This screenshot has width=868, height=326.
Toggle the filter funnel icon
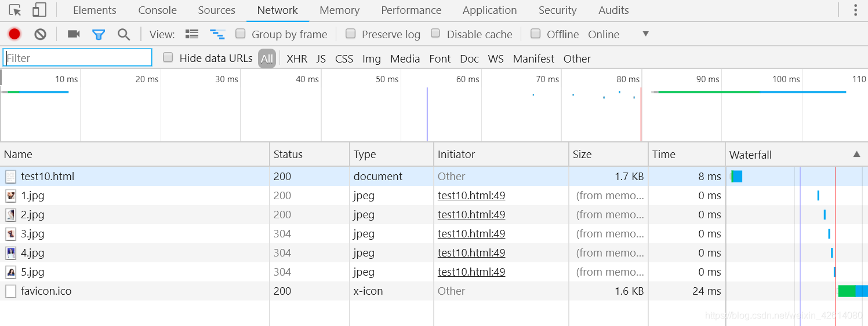(x=99, y=34)
